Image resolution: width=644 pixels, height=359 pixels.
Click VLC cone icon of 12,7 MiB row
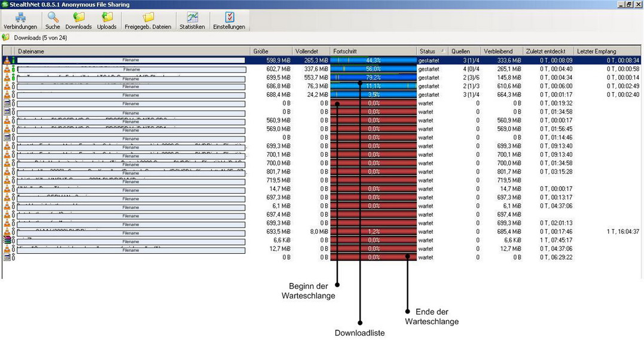tap(7, 248)
